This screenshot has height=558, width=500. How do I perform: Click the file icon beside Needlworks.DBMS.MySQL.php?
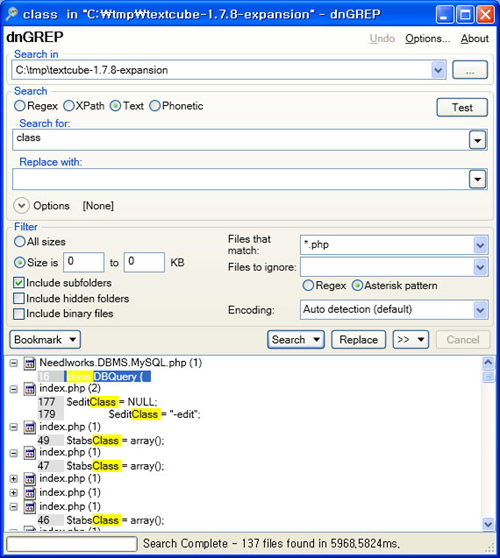tap(30, 363)
